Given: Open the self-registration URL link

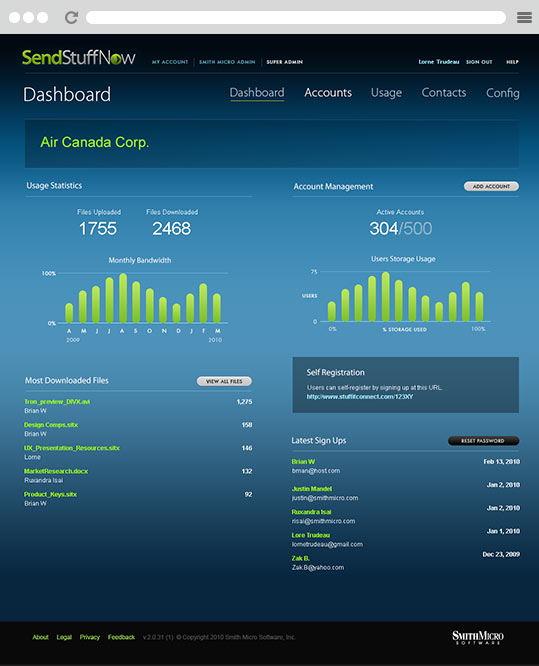Looking at the screenshot, I should [x=360, y=397].
